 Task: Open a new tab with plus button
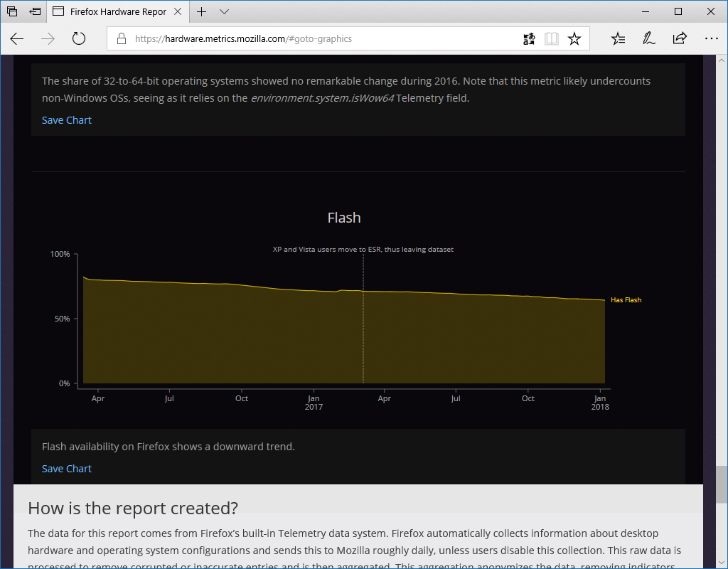[201, 11]
